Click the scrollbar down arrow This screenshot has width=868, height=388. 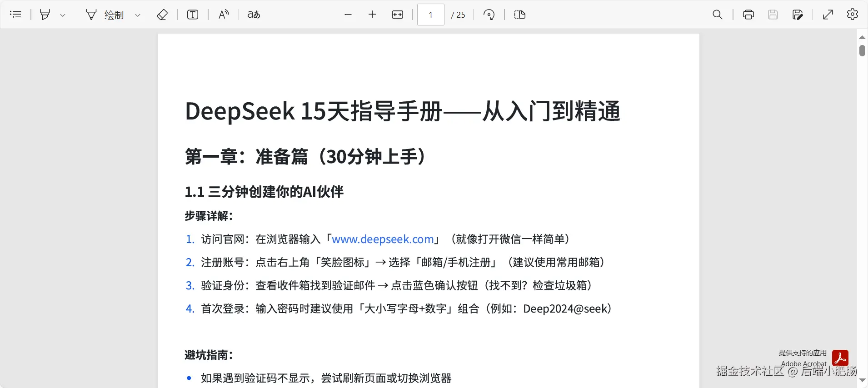[862, 381]
